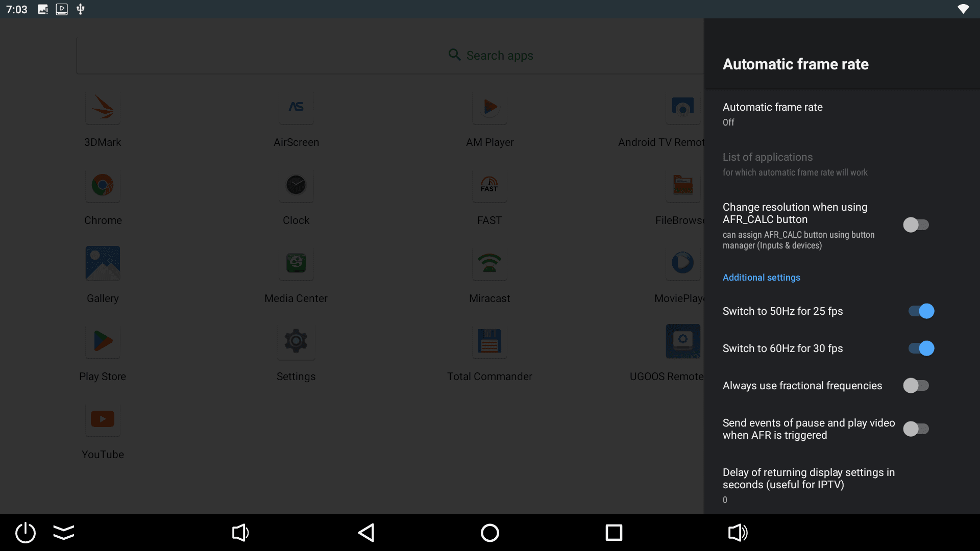This screenshot has width=980, height=551.
Task: Toggle Change resolution with AFR_CALC button
Action: coord(916,225)
